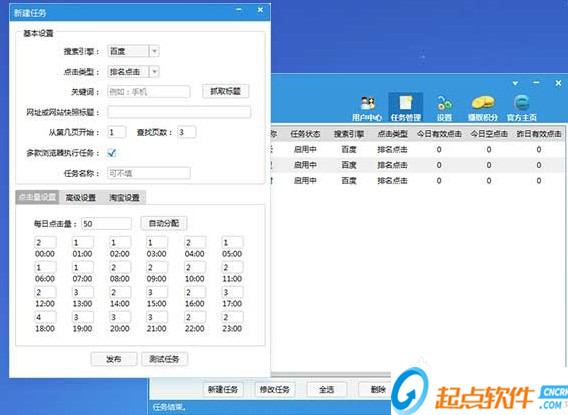
Task: Open the 设置 settings icon in main window
Action: point(444,108)
